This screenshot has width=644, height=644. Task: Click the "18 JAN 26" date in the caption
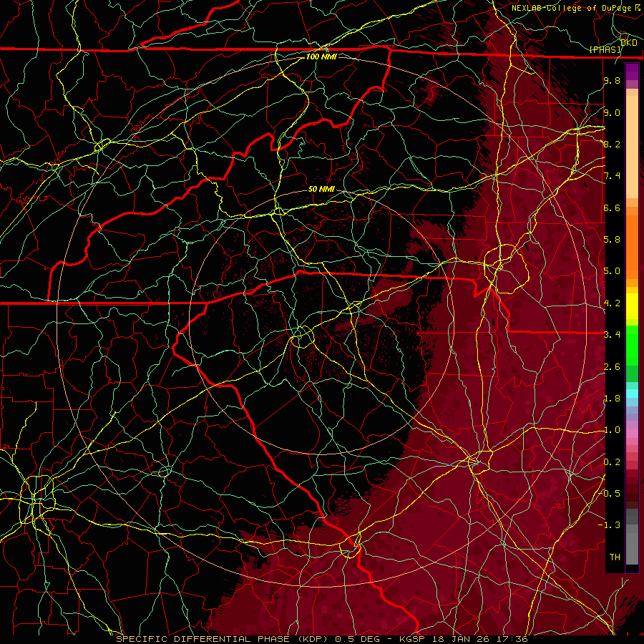461,639
